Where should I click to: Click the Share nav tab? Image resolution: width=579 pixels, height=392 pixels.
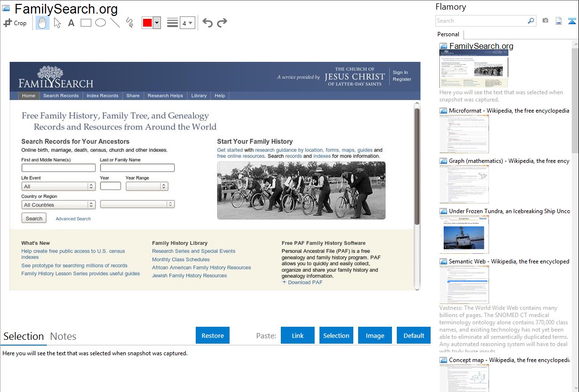(x=133, y=96)
